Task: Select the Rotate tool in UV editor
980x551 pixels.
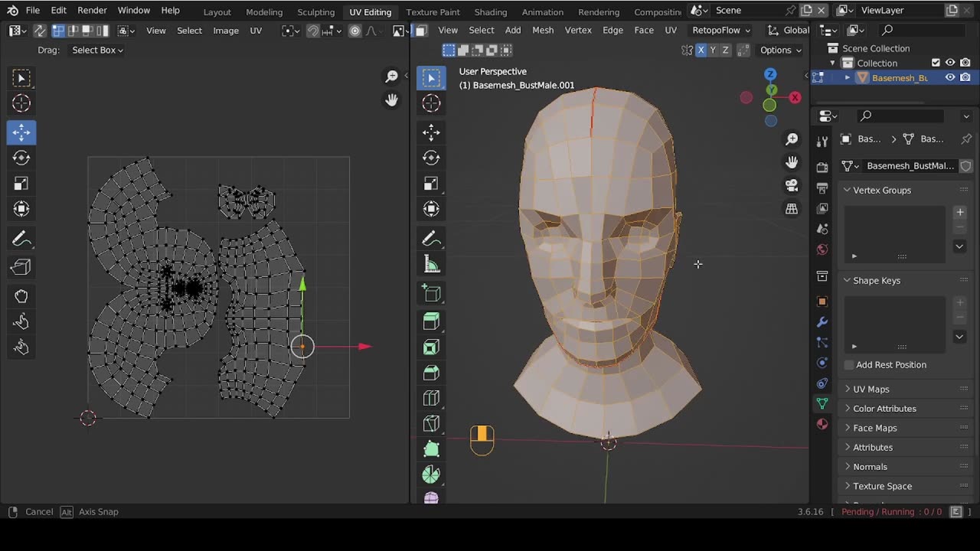Action: (21, 158)
